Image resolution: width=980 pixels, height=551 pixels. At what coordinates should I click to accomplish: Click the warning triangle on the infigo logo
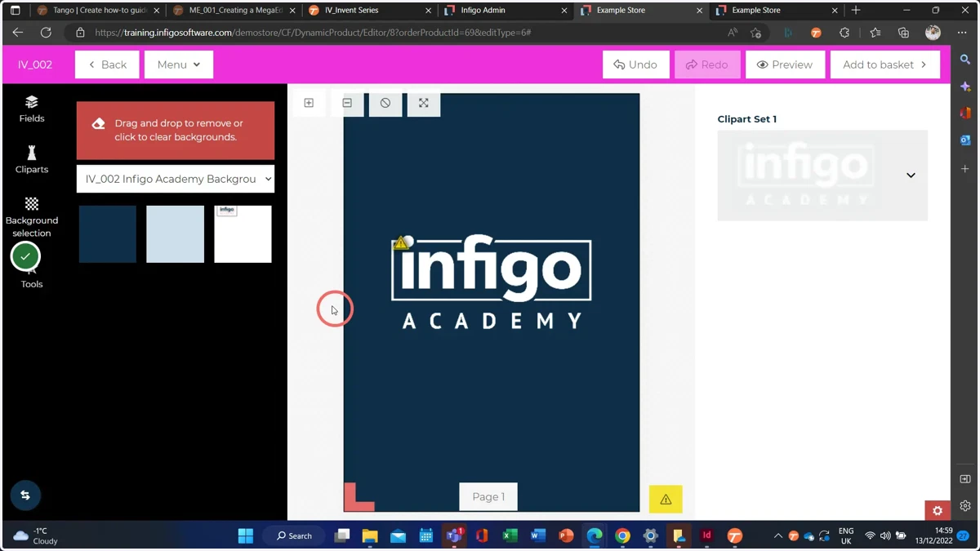[x=400, y=242]
